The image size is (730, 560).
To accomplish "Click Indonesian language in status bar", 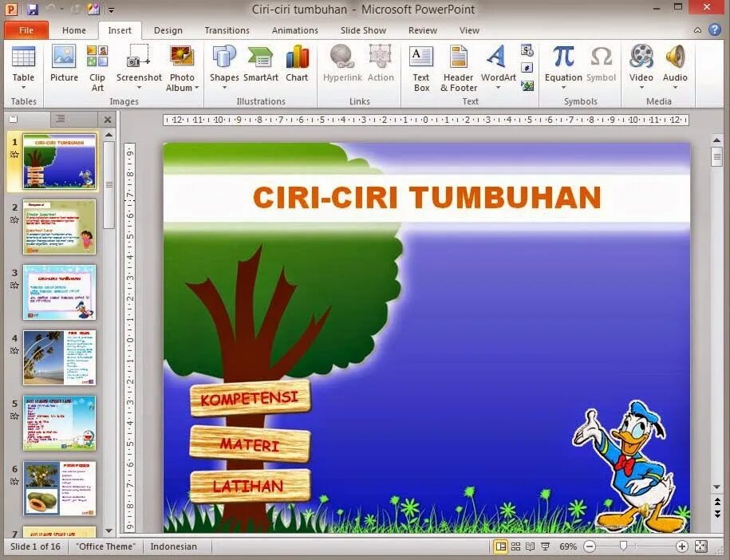I will pos(173,546).
